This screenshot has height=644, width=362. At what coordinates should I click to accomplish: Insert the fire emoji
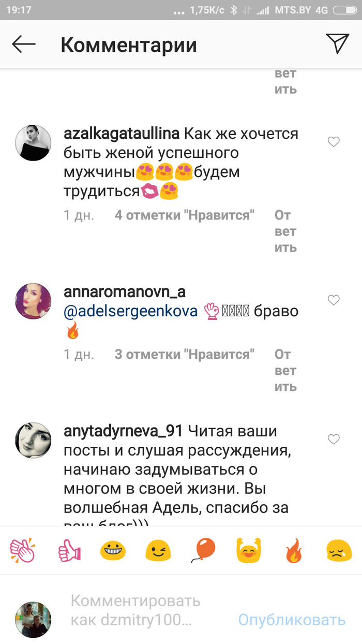point(294,550)
